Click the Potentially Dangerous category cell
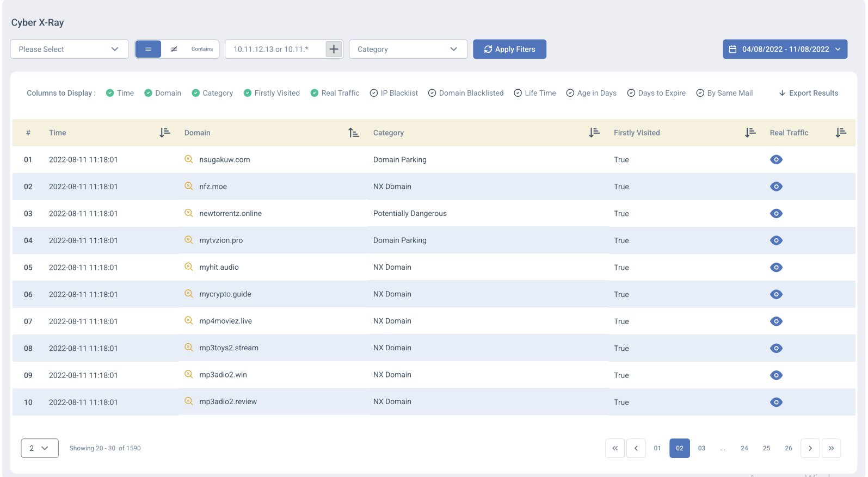 click(x=410, y=213)
